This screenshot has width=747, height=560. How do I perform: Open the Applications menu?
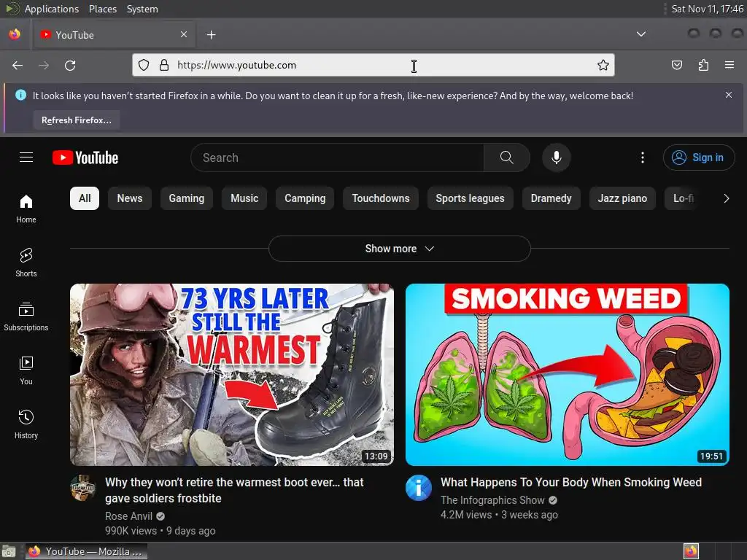pyautogui.click(x=52, y=9)
